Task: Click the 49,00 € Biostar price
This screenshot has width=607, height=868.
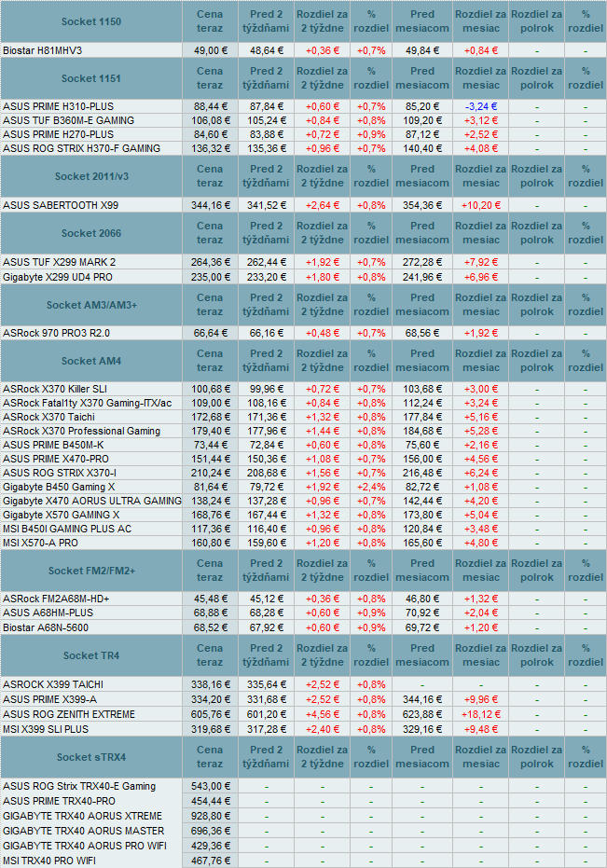Action: pos(210,50)
